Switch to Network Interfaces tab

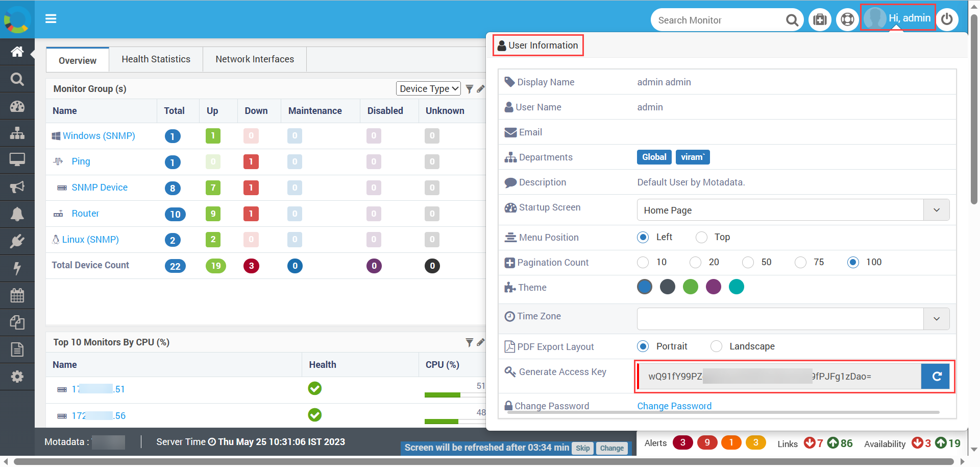(x=254, y=59)
